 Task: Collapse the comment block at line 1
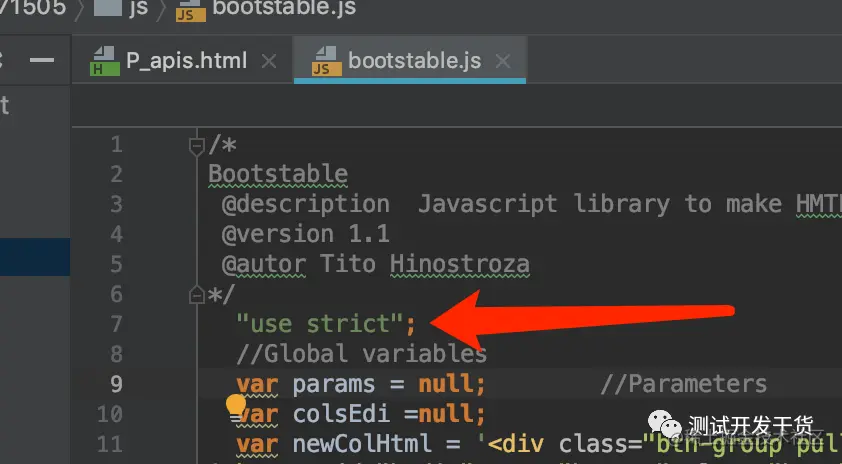coord(197,146)
